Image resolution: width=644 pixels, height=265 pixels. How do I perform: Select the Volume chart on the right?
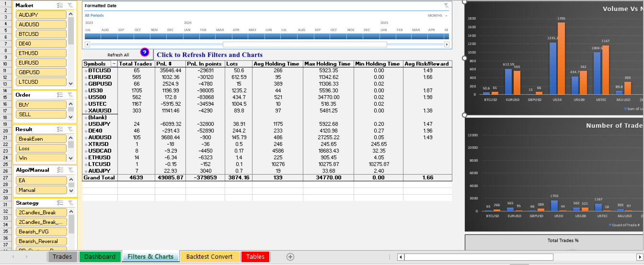coord(554,58)
